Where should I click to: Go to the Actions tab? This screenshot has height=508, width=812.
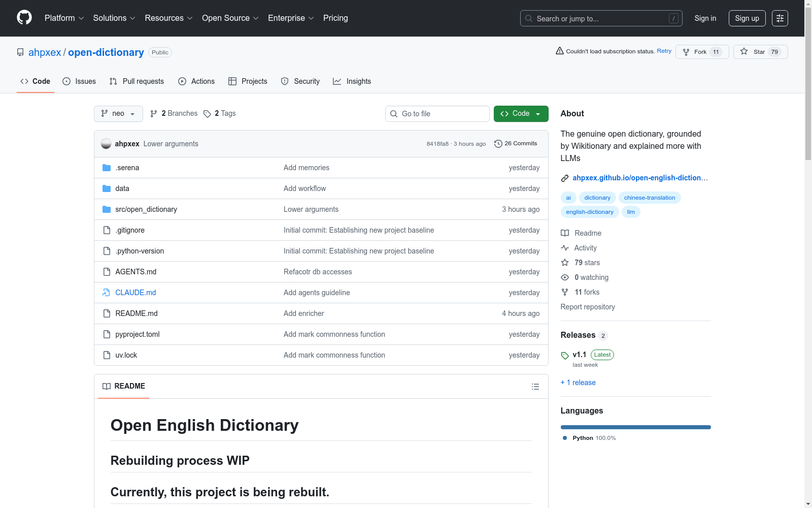(196, 81)
